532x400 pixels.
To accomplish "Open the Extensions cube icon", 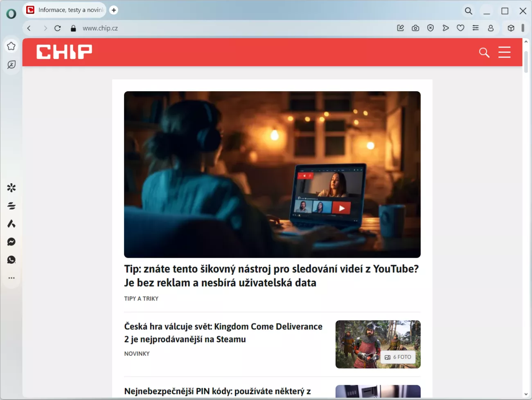I will coord(511,28).
